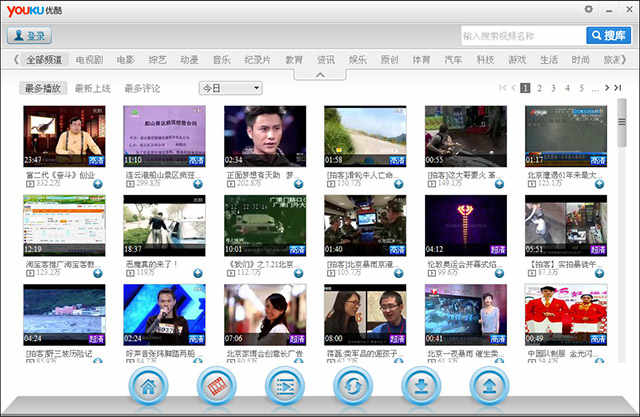Download the 12:19 video using its arrow icon
640x417 pixels.
(x=98, y=273)
